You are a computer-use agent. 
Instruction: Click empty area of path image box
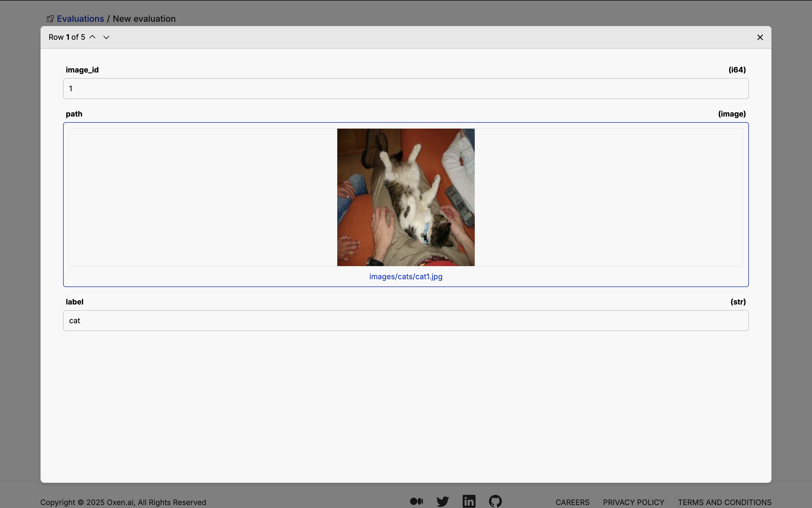[202, 197]
